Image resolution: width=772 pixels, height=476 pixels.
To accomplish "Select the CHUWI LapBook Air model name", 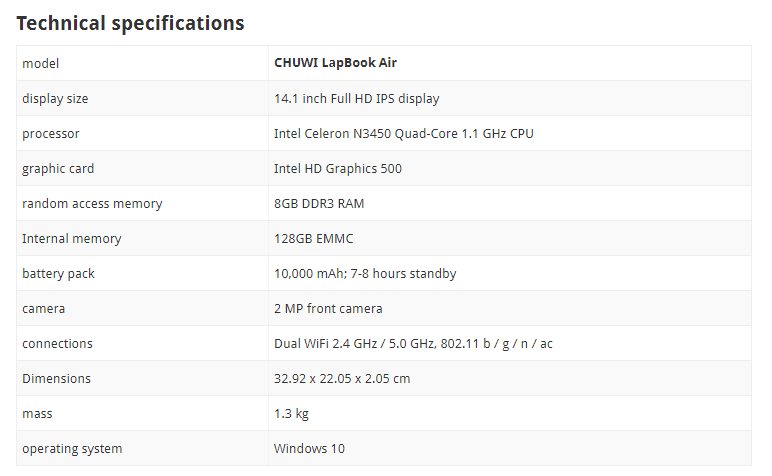I will 335,63.
